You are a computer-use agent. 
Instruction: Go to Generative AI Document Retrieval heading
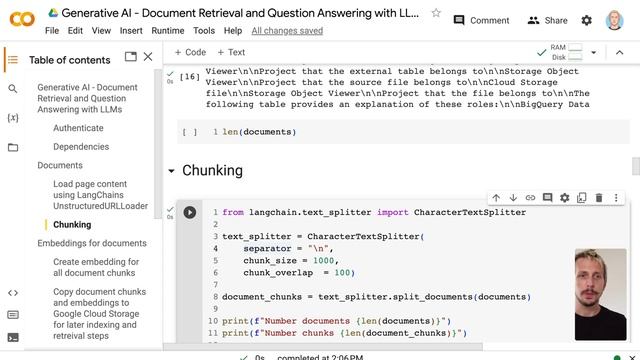[x=87, y=98]
